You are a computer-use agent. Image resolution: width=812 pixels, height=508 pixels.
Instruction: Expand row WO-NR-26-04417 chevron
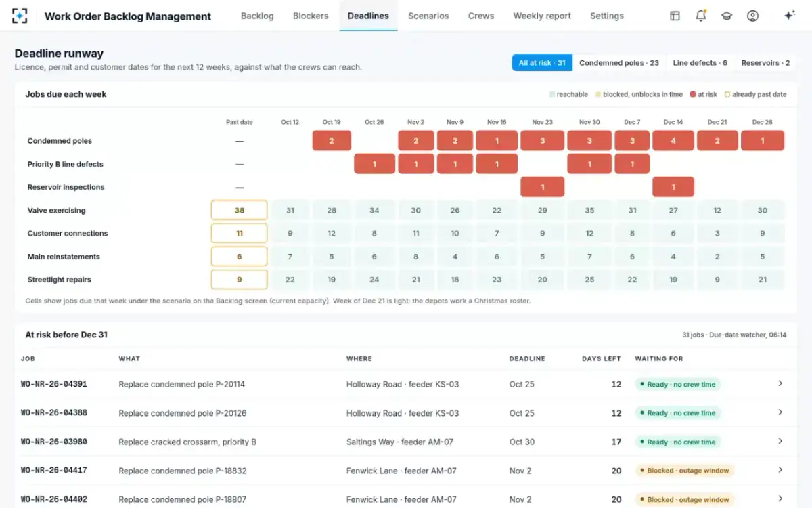(x=780, y=470)
